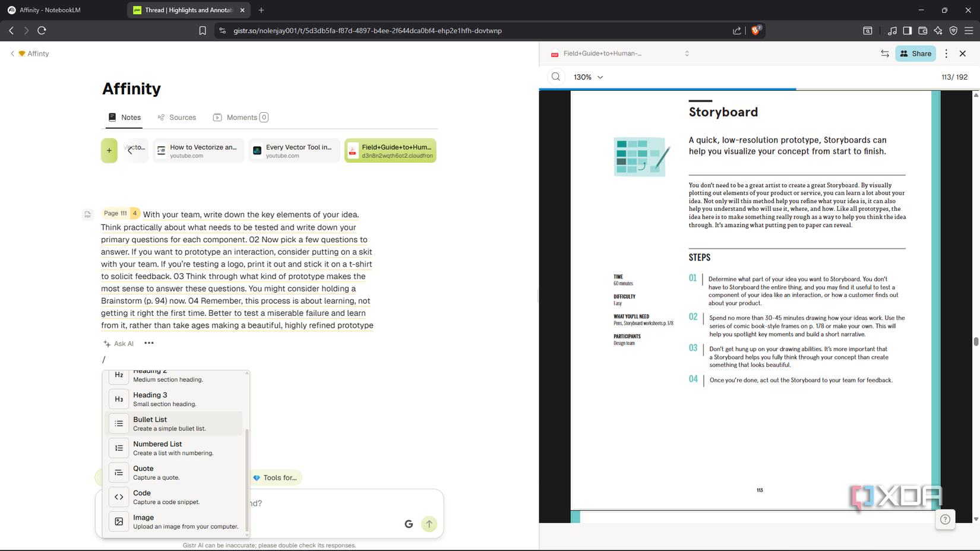The width and height of the screenshot is (980, 551).
Task: Click the sync arrows icon in the PDF header
Action: [884, 53]
